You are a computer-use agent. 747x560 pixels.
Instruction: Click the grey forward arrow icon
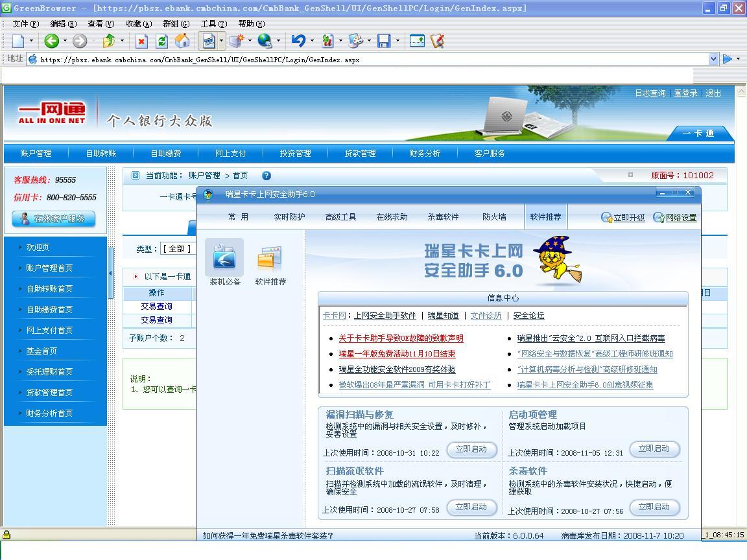[80, 41]
